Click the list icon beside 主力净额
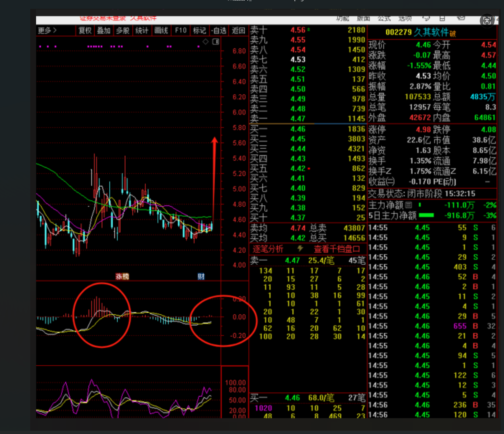Screen dimensions: 504x434 coord(408,205)
